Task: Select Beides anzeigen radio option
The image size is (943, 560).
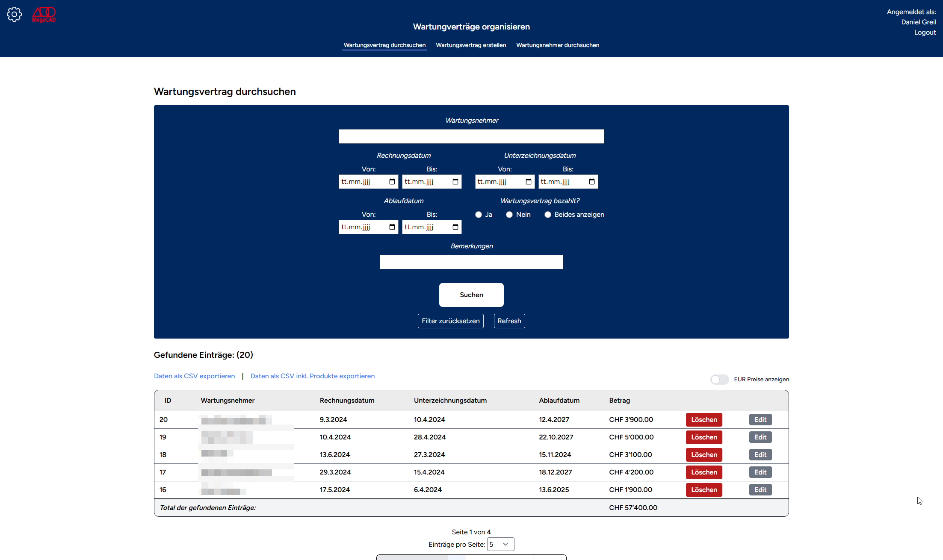Action: (548, 215)
